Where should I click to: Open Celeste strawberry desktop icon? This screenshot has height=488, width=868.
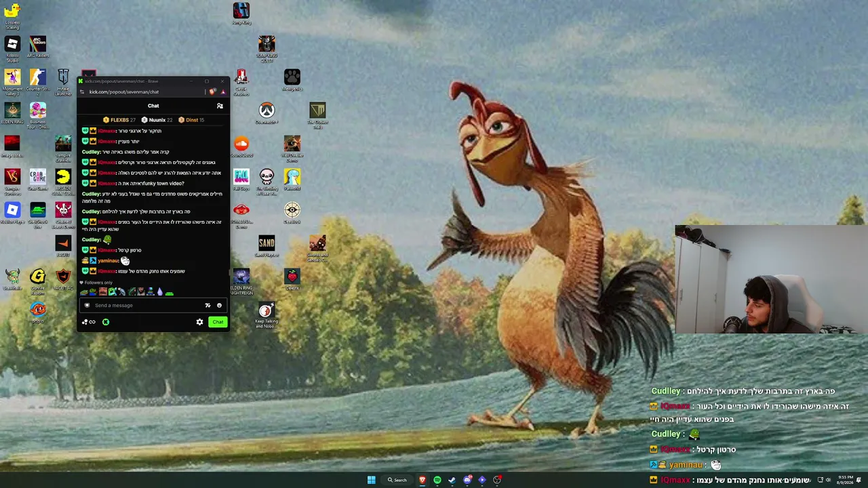pos(292,279)
